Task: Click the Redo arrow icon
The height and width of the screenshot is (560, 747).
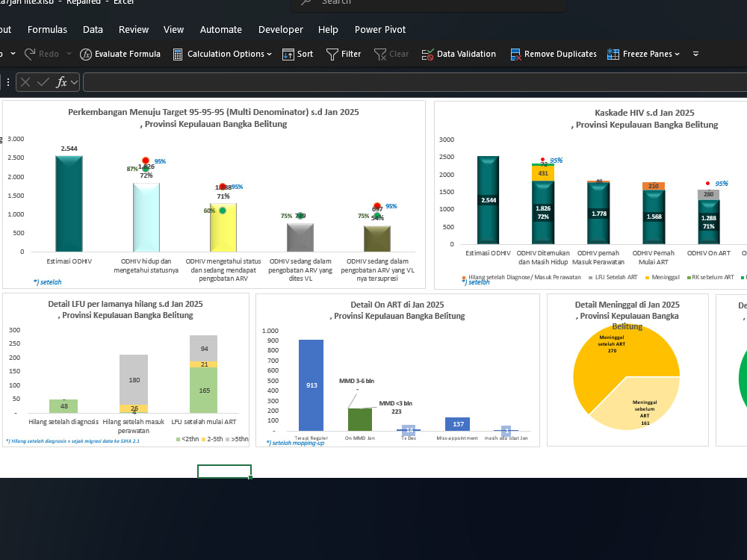Action: pos(30,55)
